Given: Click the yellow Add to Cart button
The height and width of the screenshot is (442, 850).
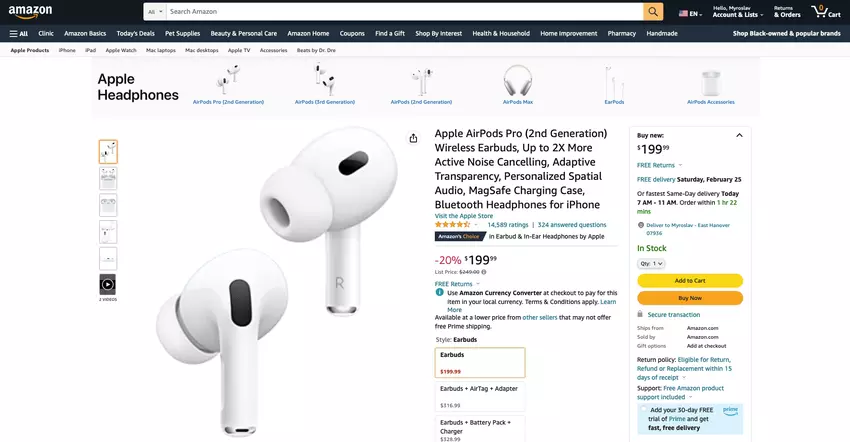Looking at the screenshot, I should click(x=690, y=280).
